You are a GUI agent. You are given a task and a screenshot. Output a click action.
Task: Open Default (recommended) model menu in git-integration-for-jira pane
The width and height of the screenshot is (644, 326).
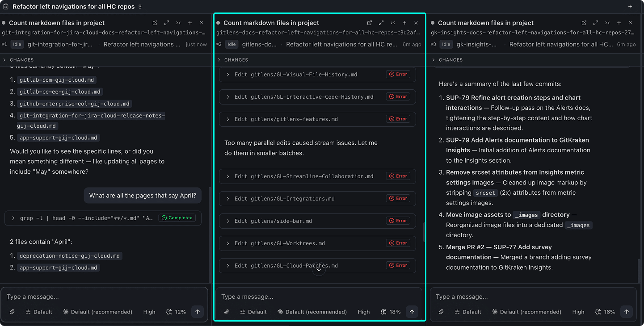point(98,312)
